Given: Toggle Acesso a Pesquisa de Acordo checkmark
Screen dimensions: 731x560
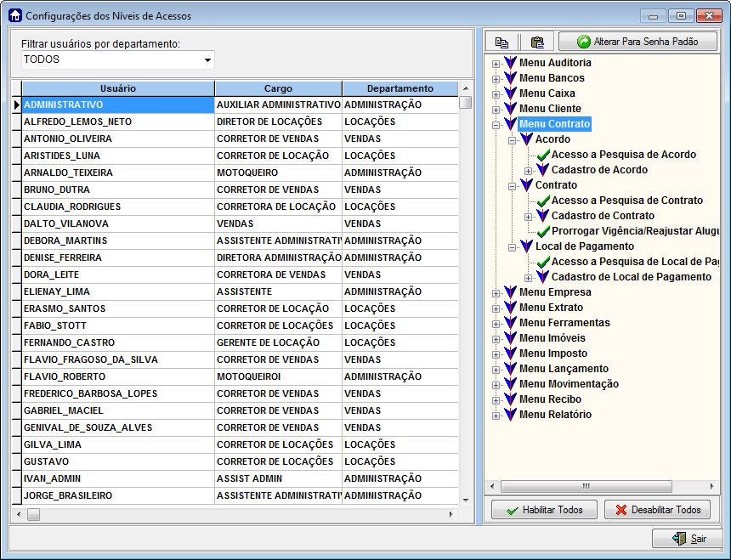Looking at the screenshot, I should [x=543, y=155].
